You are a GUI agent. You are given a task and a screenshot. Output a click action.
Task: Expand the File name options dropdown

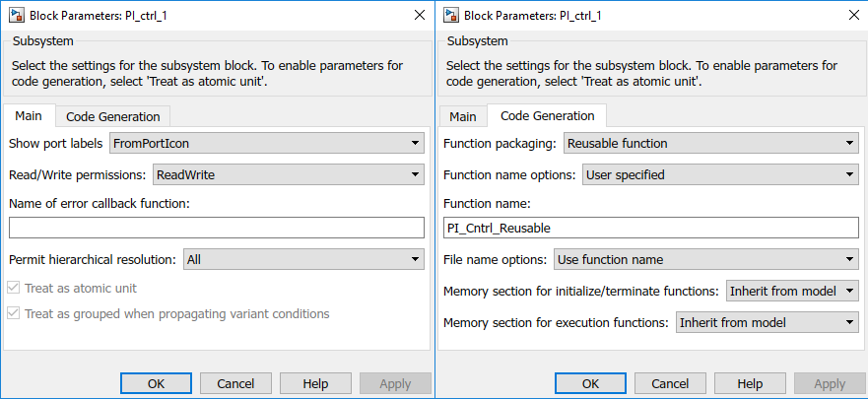(x=705, y=260)
